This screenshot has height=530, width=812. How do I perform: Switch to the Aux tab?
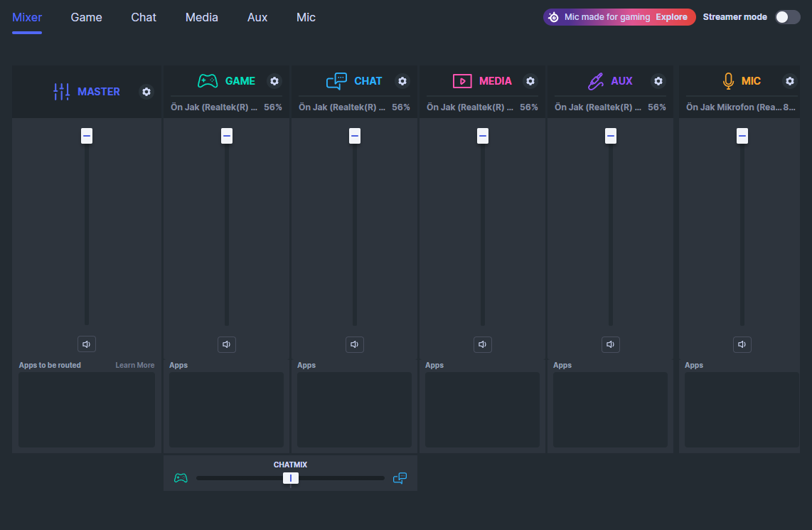pyautogui.click(x=257, y=17)
